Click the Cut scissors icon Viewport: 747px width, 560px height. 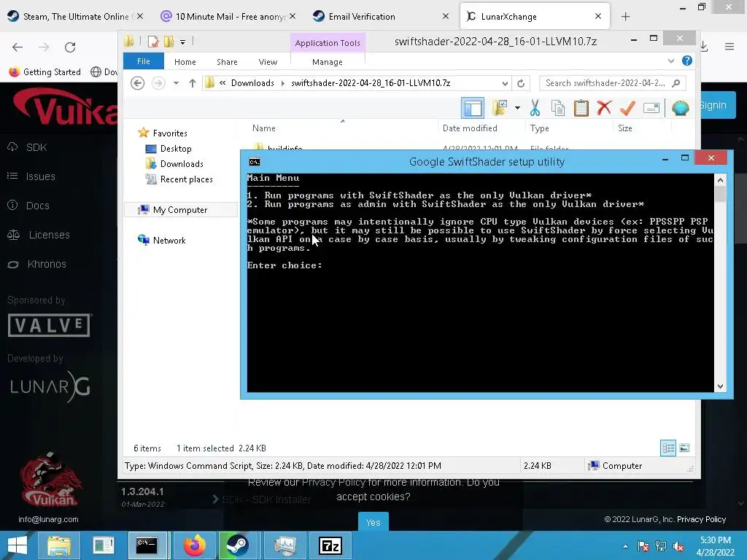[535, 108]
